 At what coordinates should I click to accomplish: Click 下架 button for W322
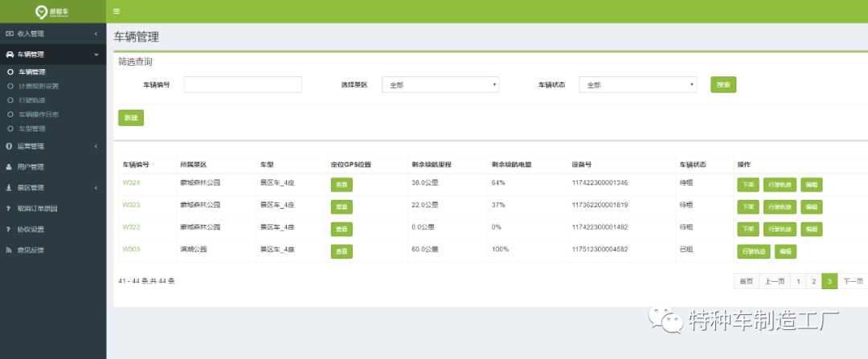click(x=748, y=229)
